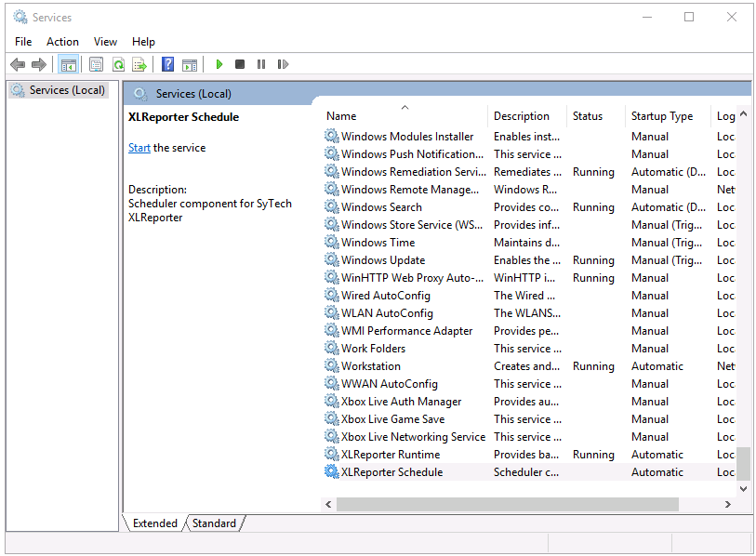Open the Help menu

143,42
